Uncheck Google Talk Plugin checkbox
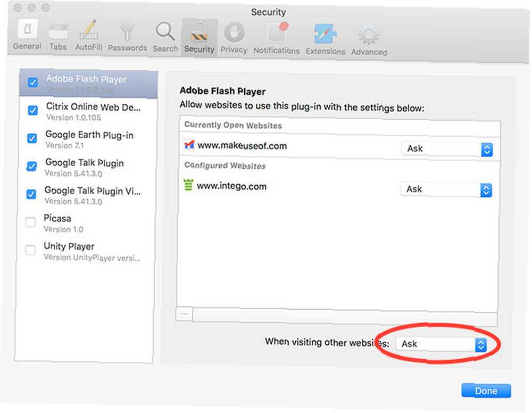 [x=31, y=166]
